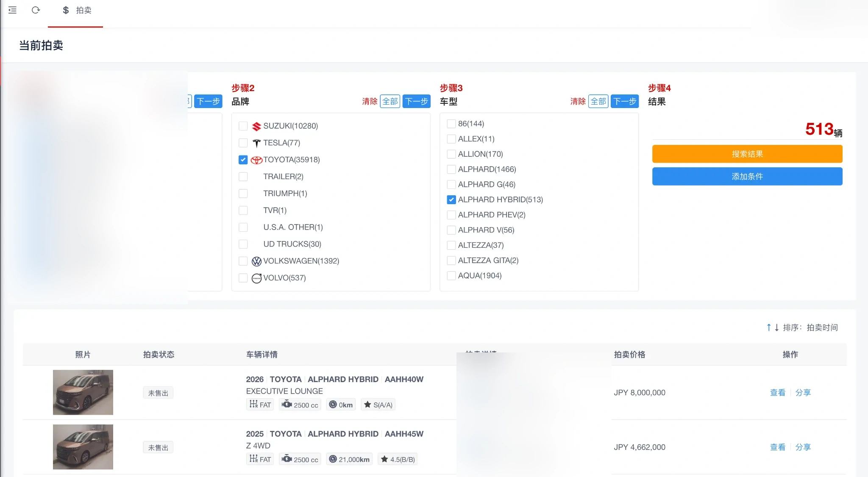The height and width of the screenshot is (477, 868).
Task: Click the blue 添加条件 button
Action: click(747, 176)
